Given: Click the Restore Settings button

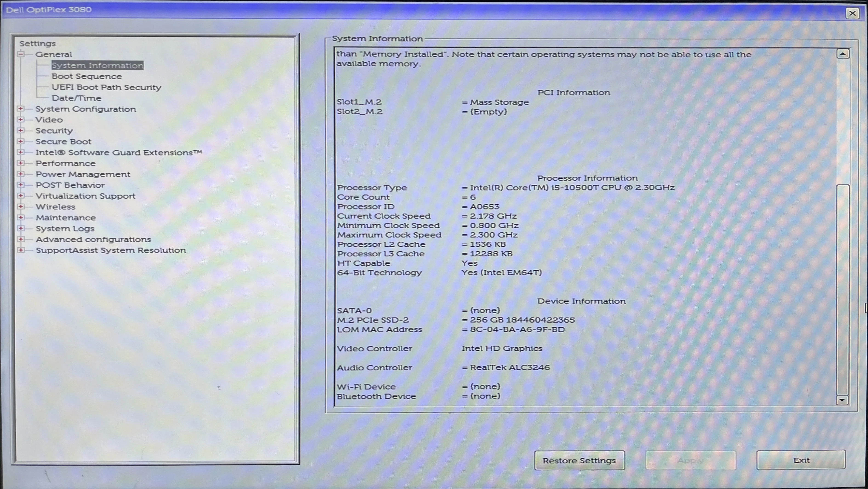Looking at the screenshot, I should pos(580,460).
